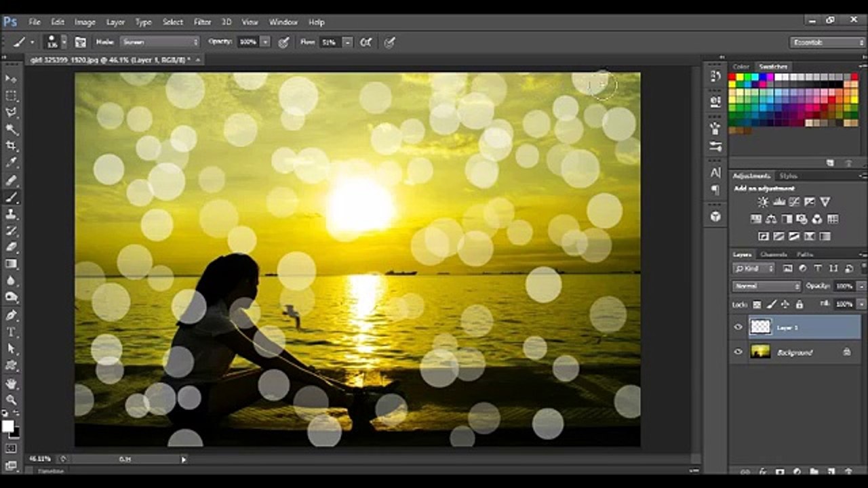Open the Flow slider dropdown
Viewport: 868px width, 488px height.
tap(347, 42)
